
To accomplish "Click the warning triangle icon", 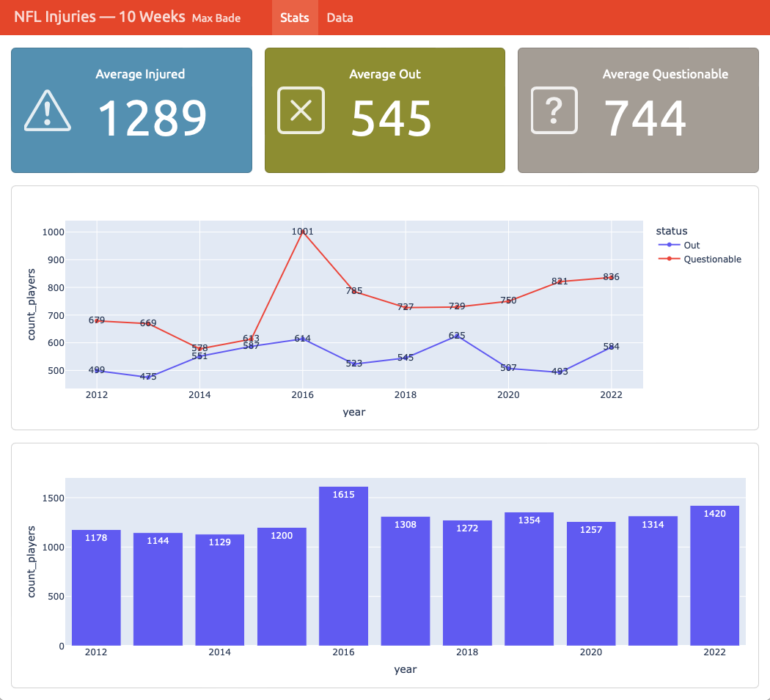I will point(48,111).
